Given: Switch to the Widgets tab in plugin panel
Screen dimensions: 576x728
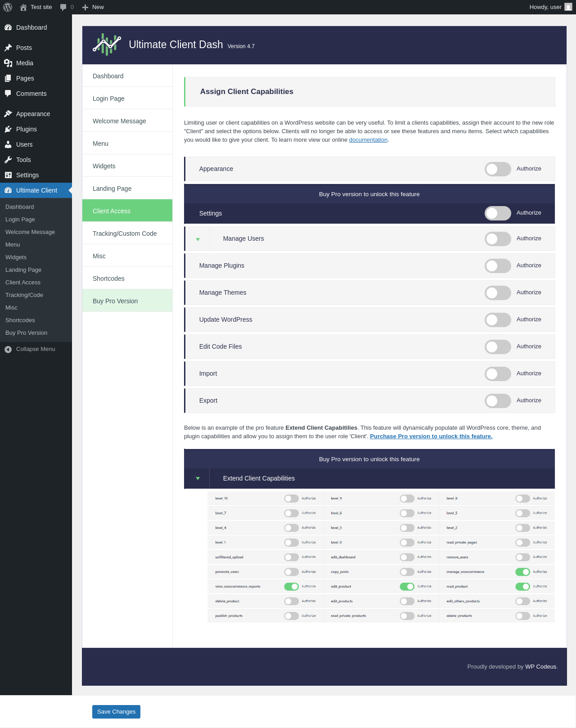Looking at the screenshot, I should click(127, 166).
